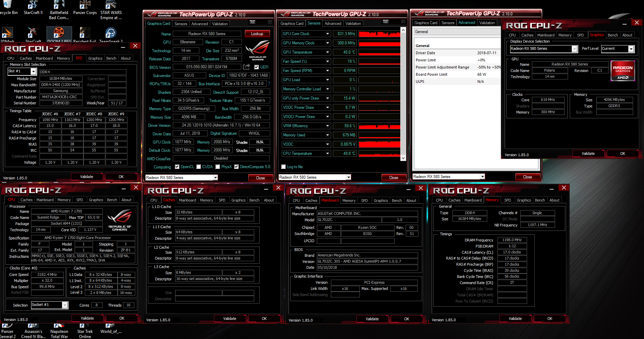Open the Perf Level Current dropdown

tap(631, 49)
